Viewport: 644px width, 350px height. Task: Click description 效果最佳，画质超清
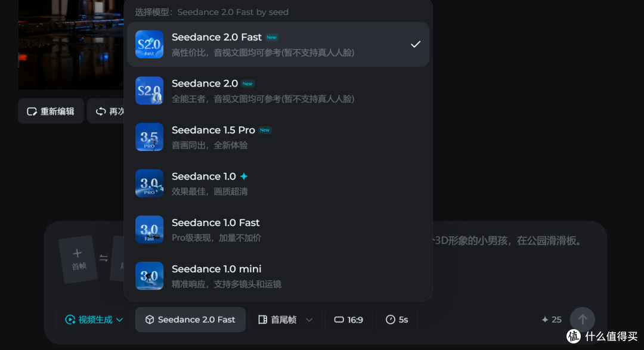click(209, 192)
